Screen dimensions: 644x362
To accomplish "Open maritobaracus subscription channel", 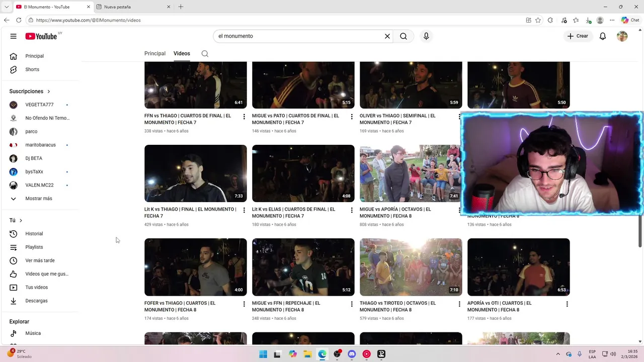I will [42, 145].
